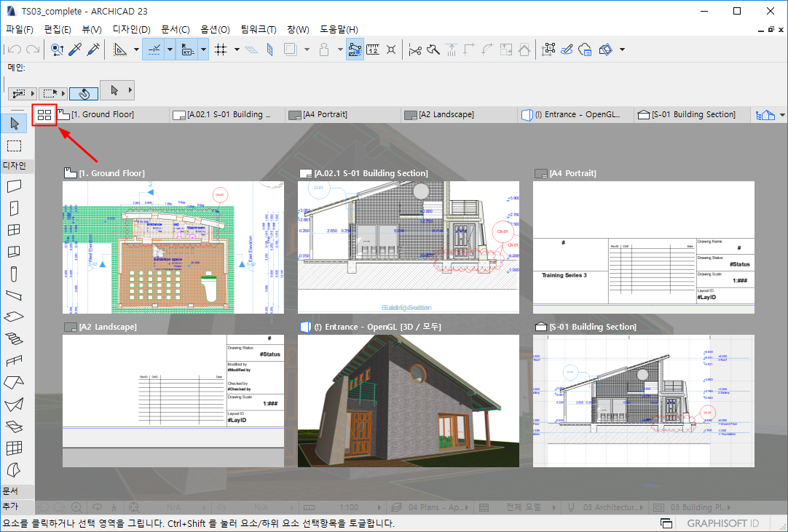The image size is (788, 532).
Task: Open the Entrance OpenGL 3D thumbnail
Action: (x=409, y=400)
